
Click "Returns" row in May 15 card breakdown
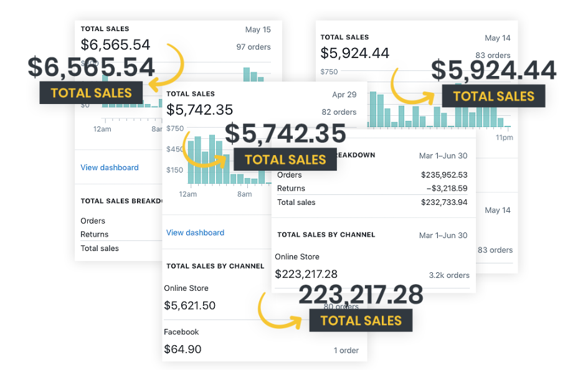(94, 234)
